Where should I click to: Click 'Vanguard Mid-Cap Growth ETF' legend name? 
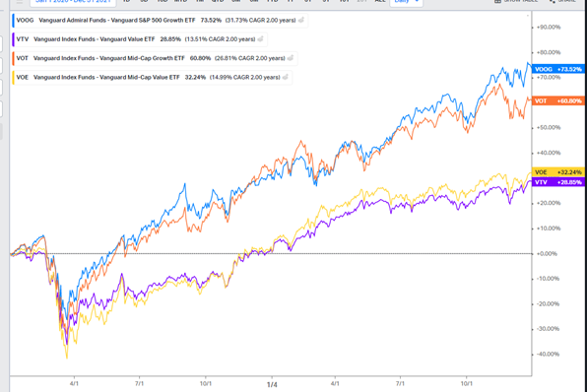pyautogui.click(x=143, y=58)
